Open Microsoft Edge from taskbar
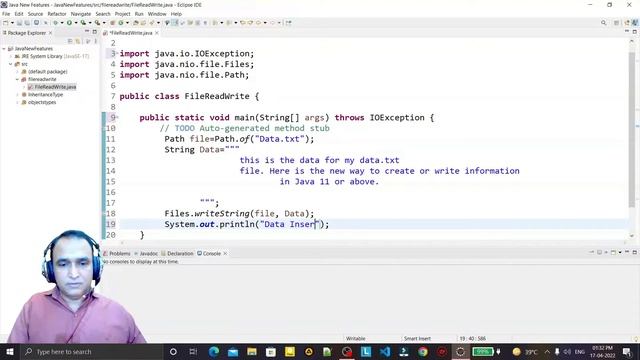This screenshot has width=640, height=360. (x=214, y=351)
